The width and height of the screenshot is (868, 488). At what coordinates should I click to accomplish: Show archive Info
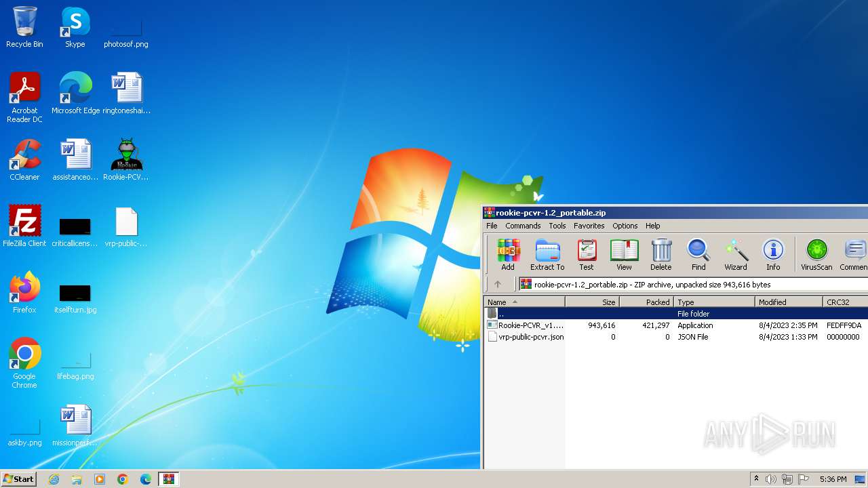[773, 254]
